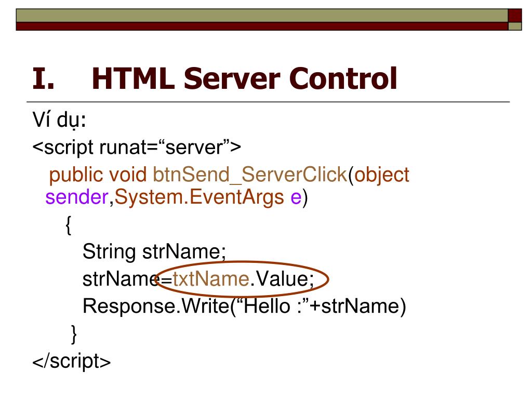Click the text "Ví dụ:"

[x=59, y=121]
